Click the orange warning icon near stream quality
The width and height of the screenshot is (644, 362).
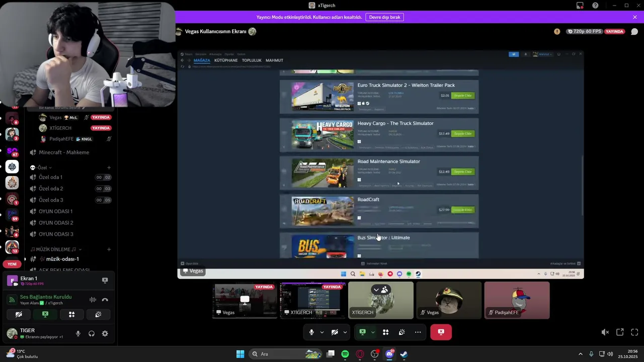(557, 31)
